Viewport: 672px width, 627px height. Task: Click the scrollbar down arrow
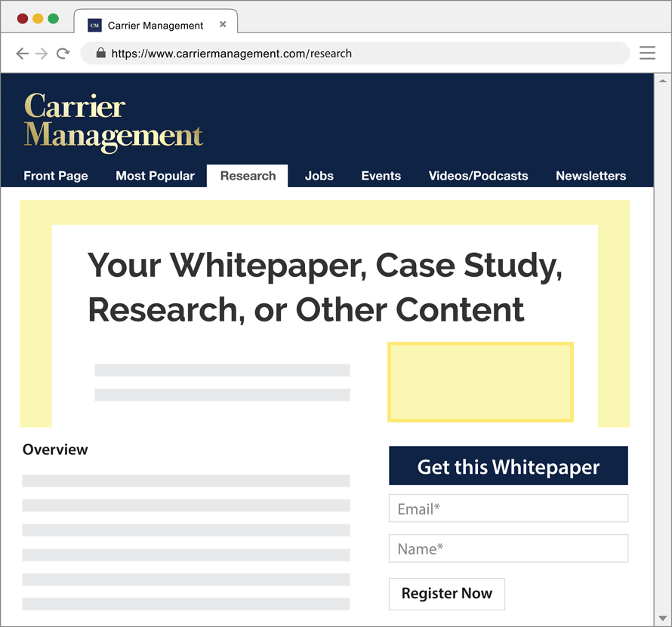tap(662, 619)
